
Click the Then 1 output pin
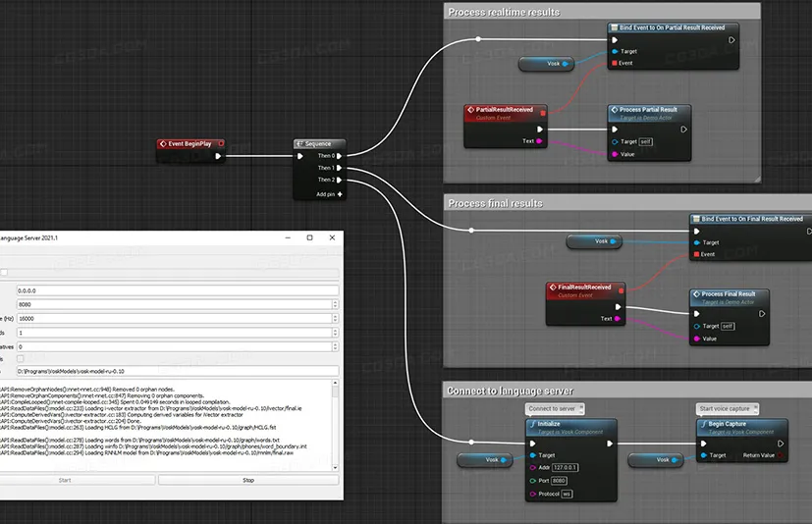coord(339,168)
